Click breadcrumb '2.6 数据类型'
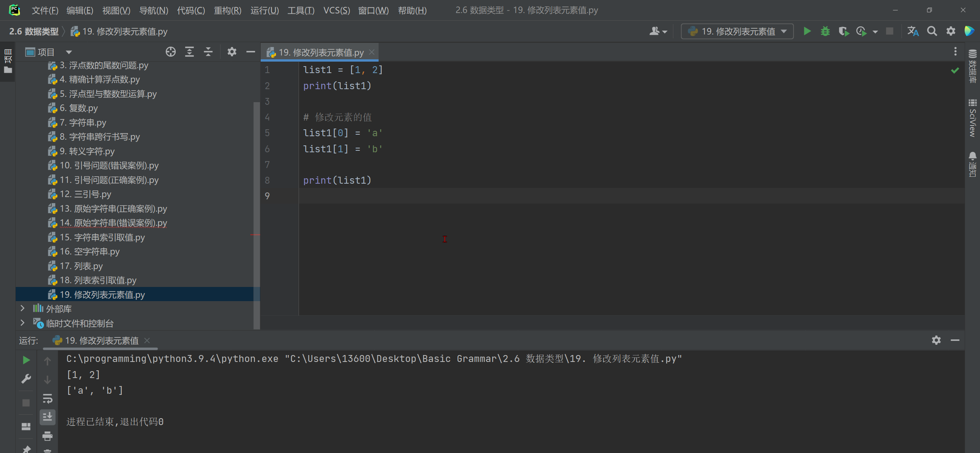 tap(34, 31)
